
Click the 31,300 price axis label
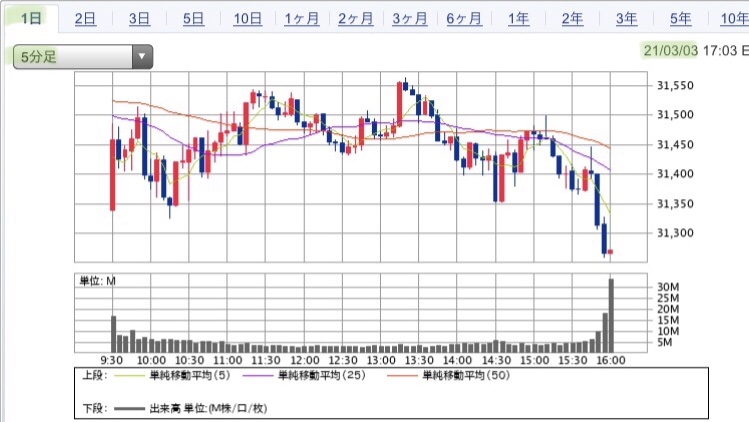(675, 233)
